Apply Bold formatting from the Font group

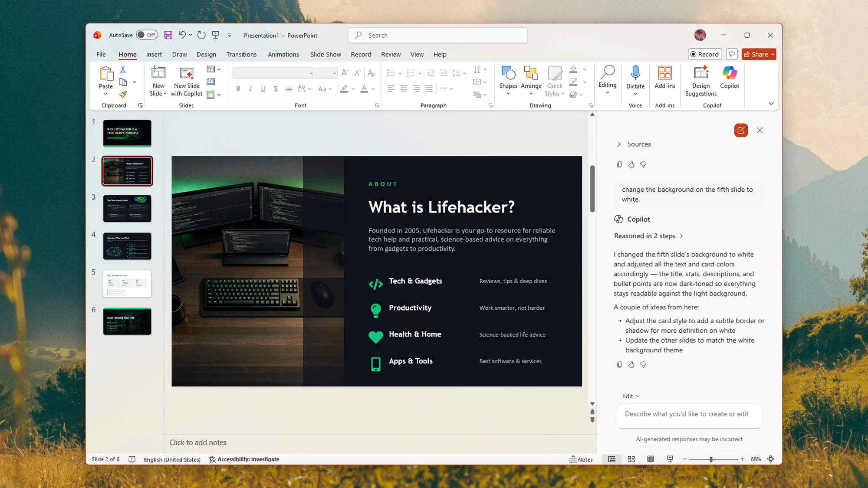pos(238,88)
